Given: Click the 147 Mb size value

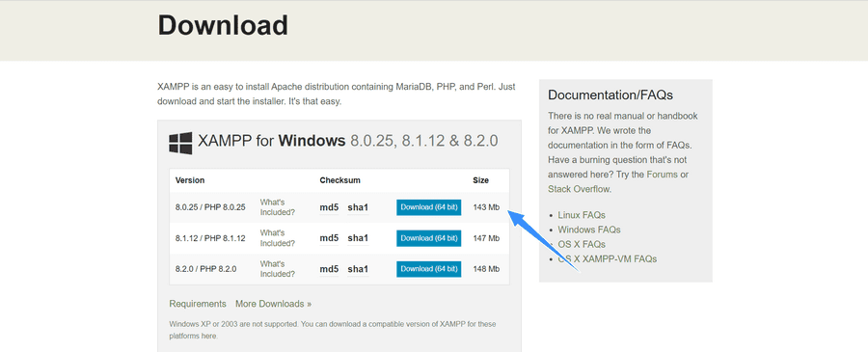Looking at the screenshot, I should (486, 238).
